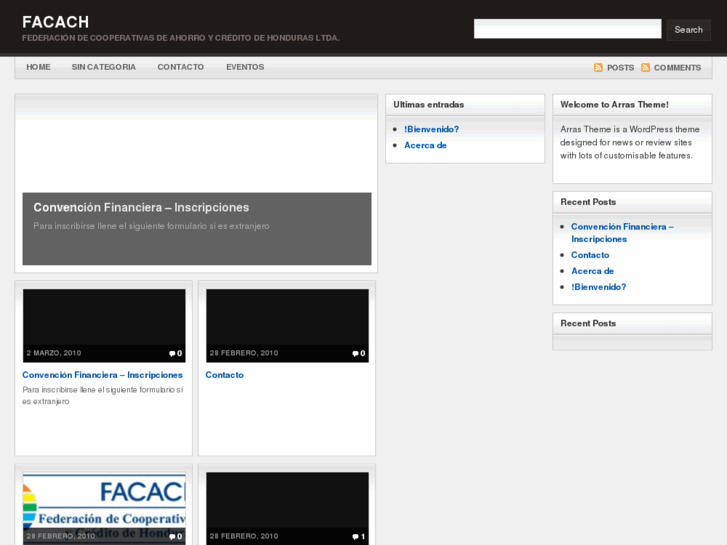Open the comment bubble on the Contacto post thumbnail
Screen dimensions: 727x545
(359, 353)
